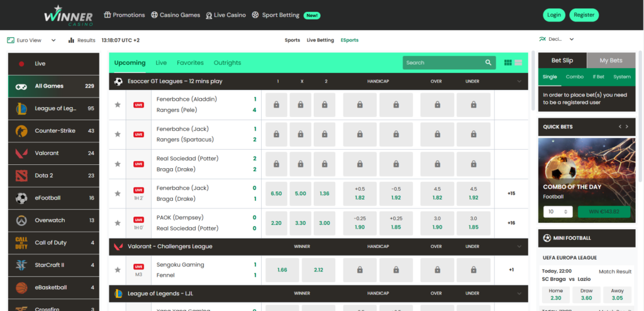Star the PAOK vs Real Sociedad match
The height and width of the screenshot is (311, 644).
click(x=118, y=223)
